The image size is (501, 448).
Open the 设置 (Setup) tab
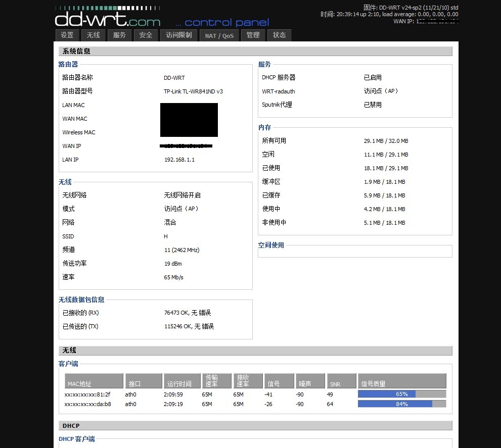tap(67, 35)
